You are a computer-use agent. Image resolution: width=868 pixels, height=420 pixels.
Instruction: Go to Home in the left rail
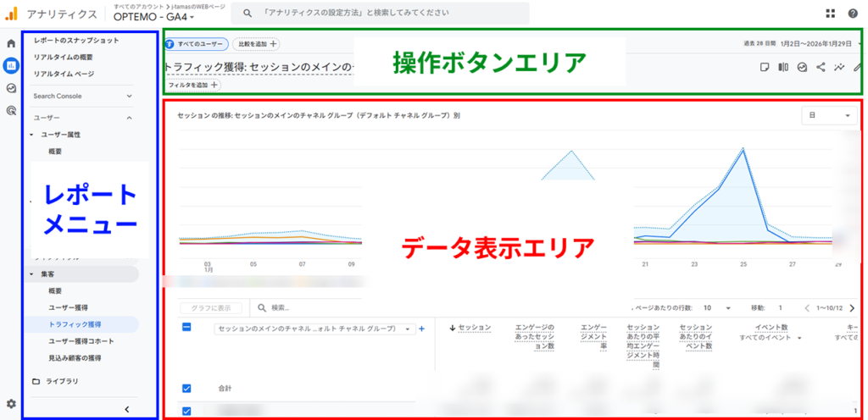pyautogui.click(x=10, y=44)
